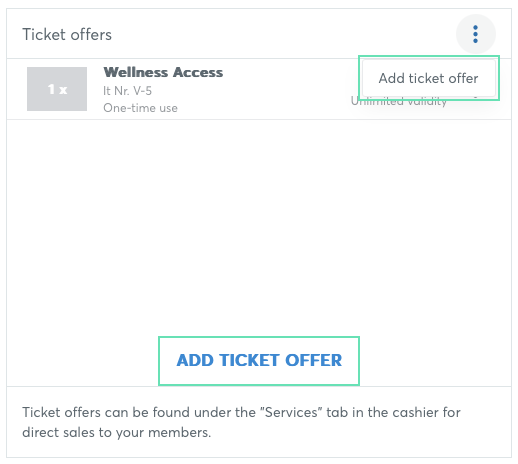Screen dimensions: 518x464
Task: Click the word OFFER in the blue button
Action: [314, 360]
